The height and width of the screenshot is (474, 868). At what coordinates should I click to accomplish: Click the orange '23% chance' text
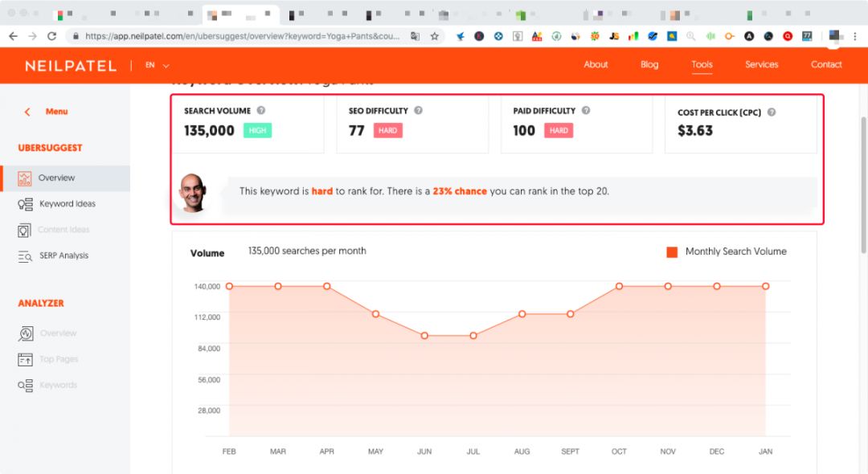click(460, 191)
